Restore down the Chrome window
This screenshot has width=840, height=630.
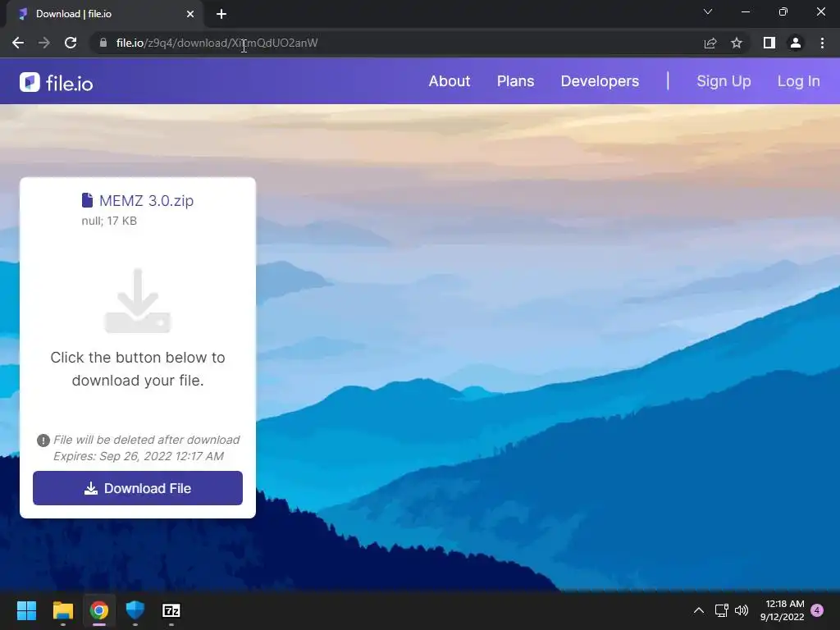pos(783,11)
